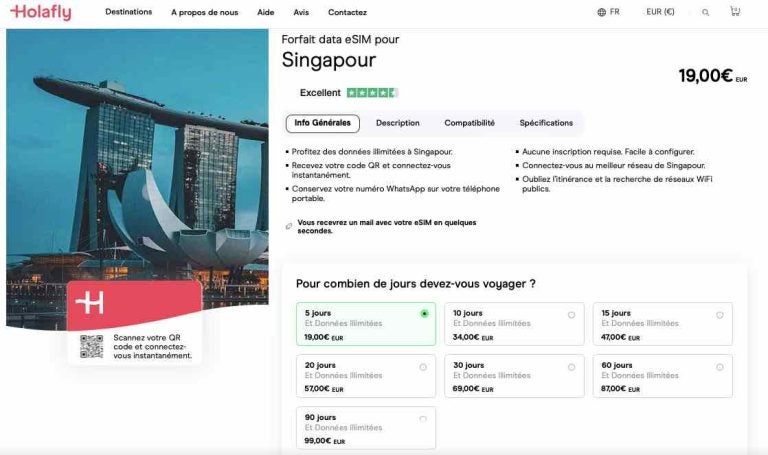Open the FR language selector
The height and width of the screenshot is (455, 768).
614,13
